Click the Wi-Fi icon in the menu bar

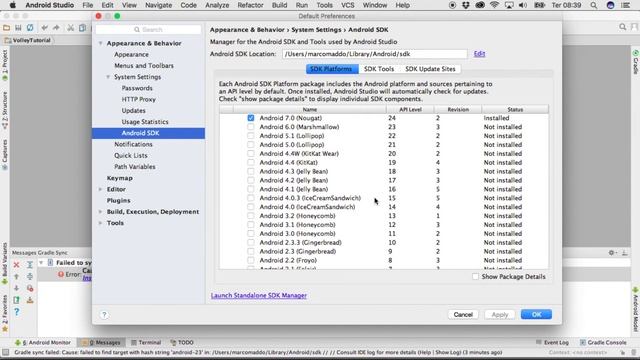494,5
